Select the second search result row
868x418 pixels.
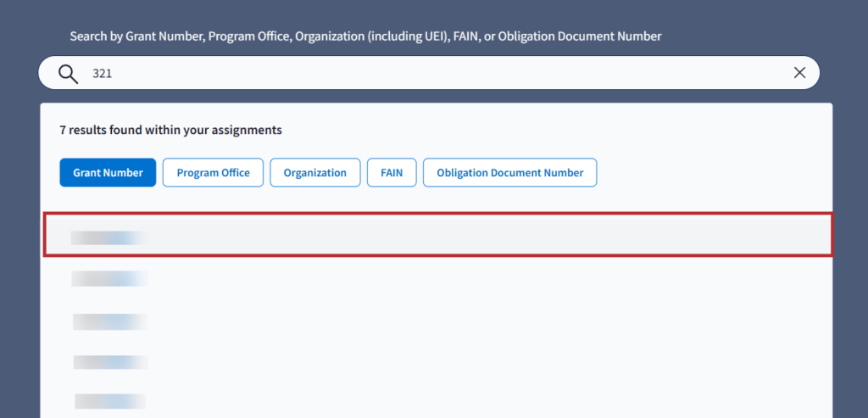pyautogui.click(x=437, y=278)
